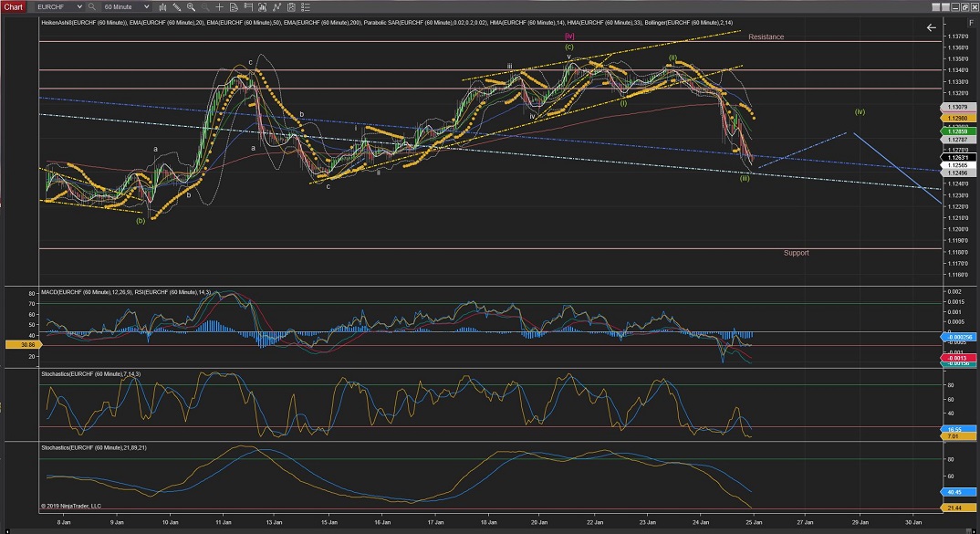Click the blue -0.000256 MACD marker

[x=957, y=337]
